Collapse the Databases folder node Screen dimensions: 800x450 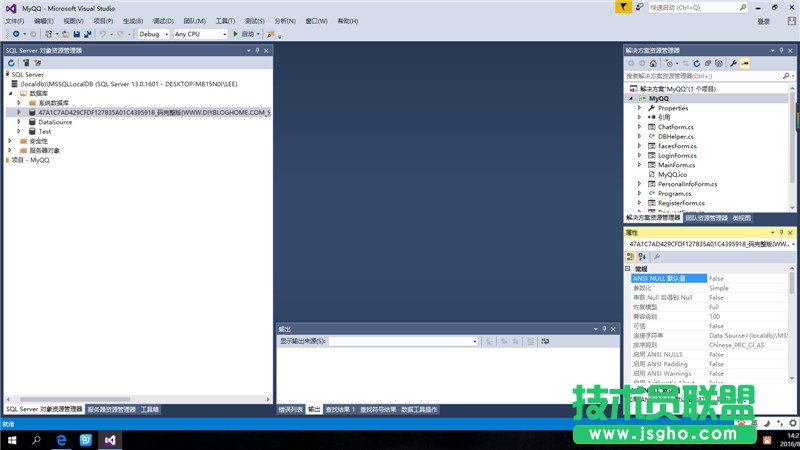[10, 93]
